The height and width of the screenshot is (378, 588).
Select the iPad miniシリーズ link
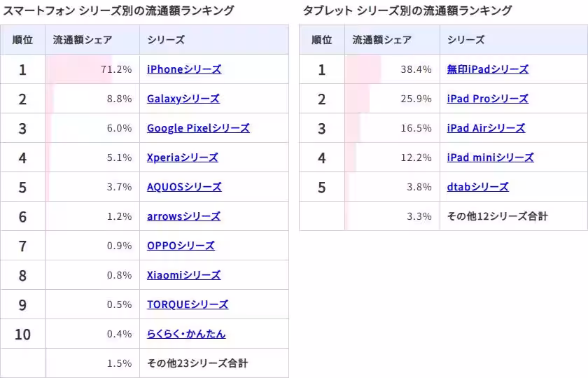[x=490, y=157]
